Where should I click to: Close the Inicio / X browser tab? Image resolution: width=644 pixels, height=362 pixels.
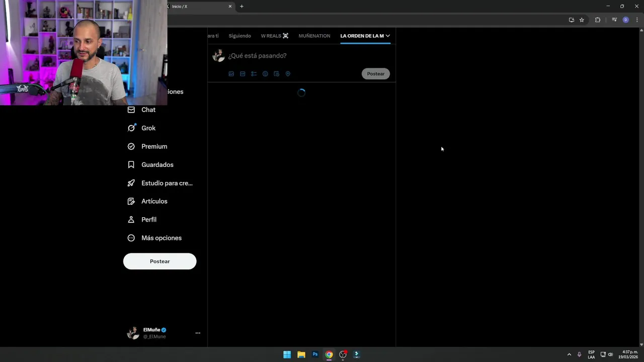pyautogui.click(x=230, y=7)
